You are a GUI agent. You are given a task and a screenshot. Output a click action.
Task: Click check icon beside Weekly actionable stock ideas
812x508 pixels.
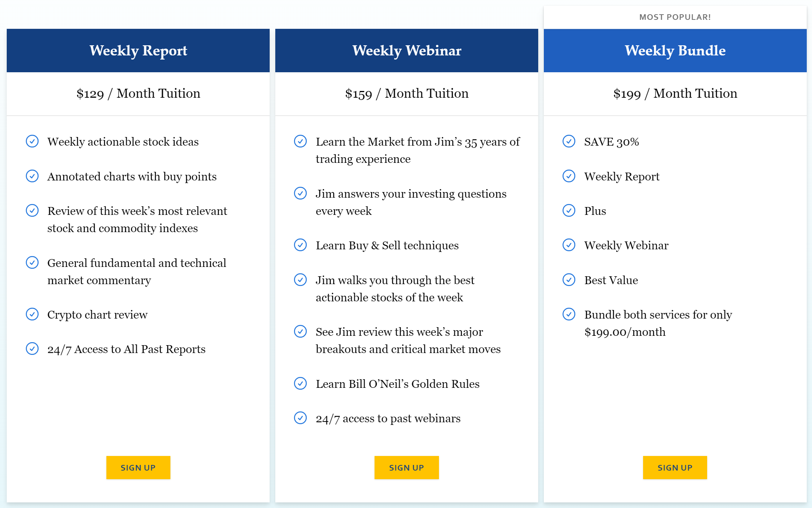(x=32, y=141)
